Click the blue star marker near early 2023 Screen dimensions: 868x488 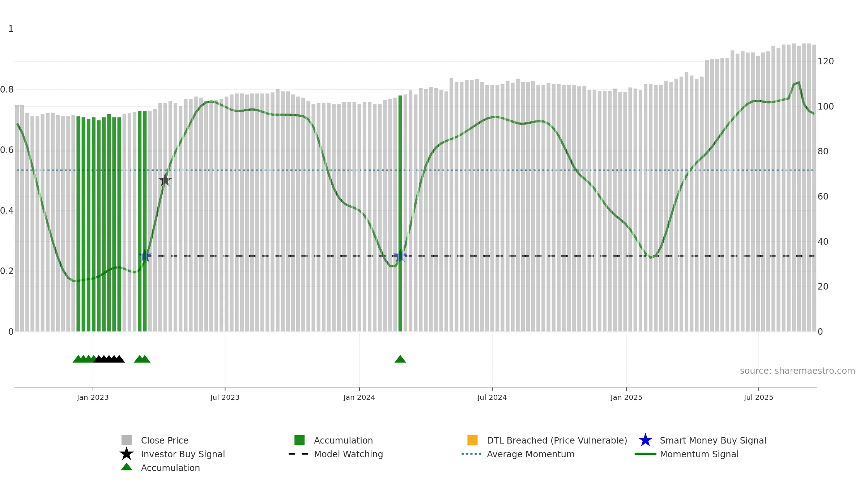(x=145, y=256)
